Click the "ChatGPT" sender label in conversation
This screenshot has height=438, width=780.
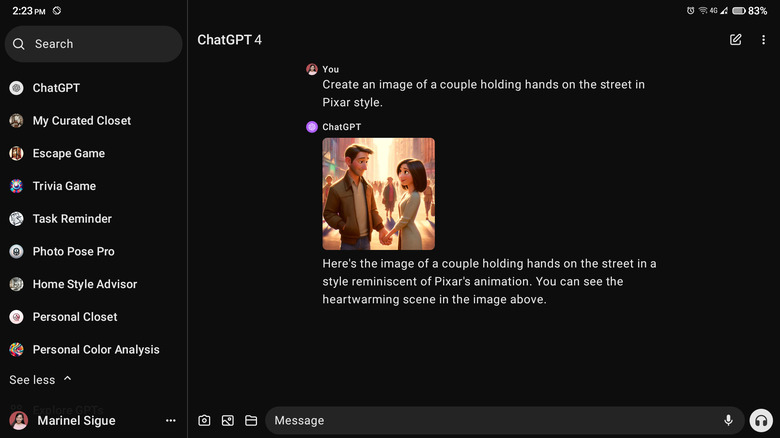342,127
